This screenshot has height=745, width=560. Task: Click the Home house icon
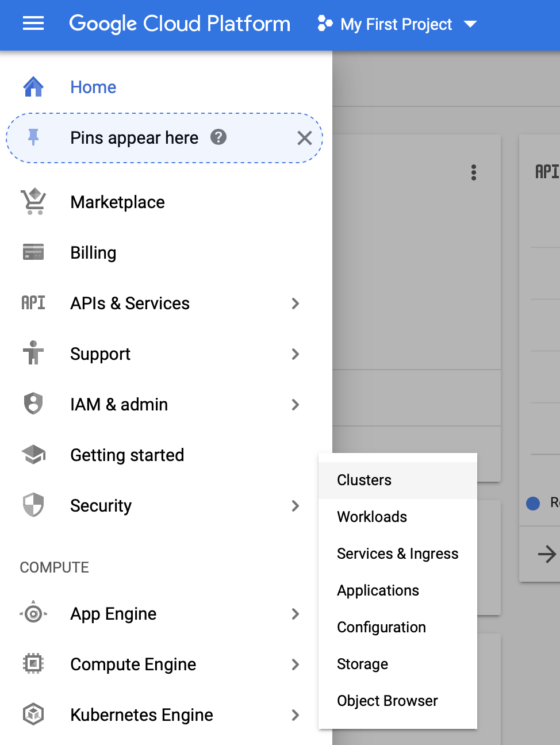coord(33,87)
